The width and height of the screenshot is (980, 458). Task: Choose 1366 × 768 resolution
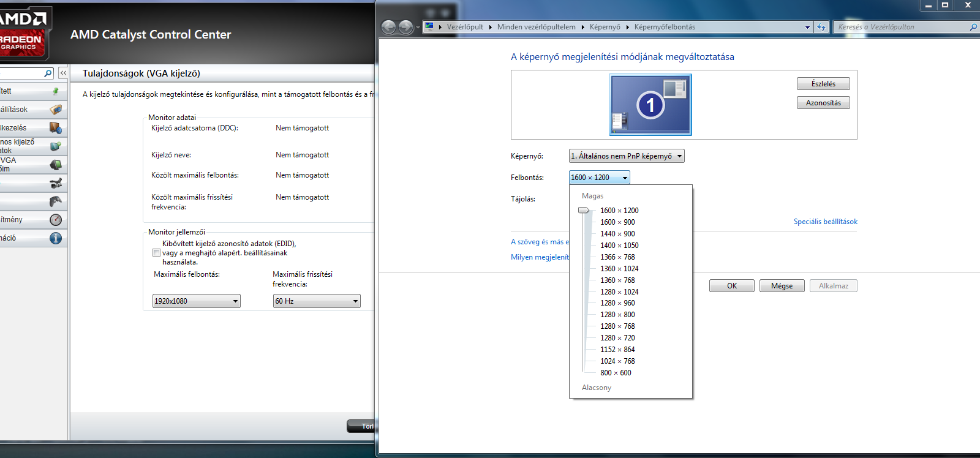(617, 257)
